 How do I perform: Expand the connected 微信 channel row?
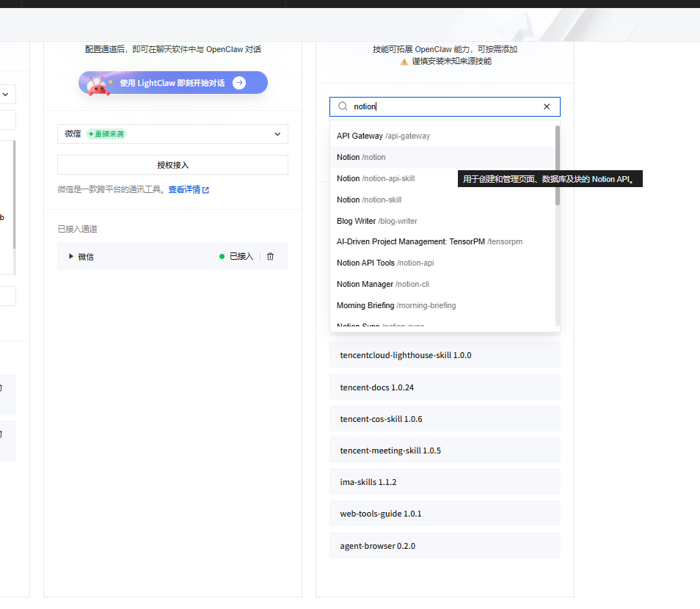pyautogui.click(x=70, y=256)
